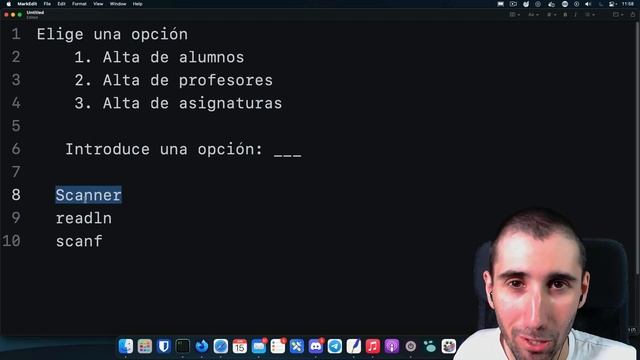Click the highlighted word 'Scanner'
Viewport: 640px width, 360px height.
[x=89, y=195]
